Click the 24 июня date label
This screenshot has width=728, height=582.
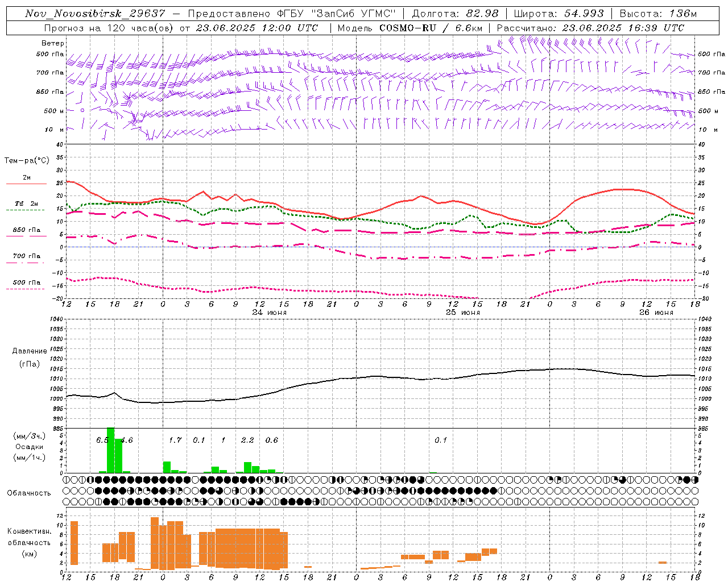[x=270, y=313]
